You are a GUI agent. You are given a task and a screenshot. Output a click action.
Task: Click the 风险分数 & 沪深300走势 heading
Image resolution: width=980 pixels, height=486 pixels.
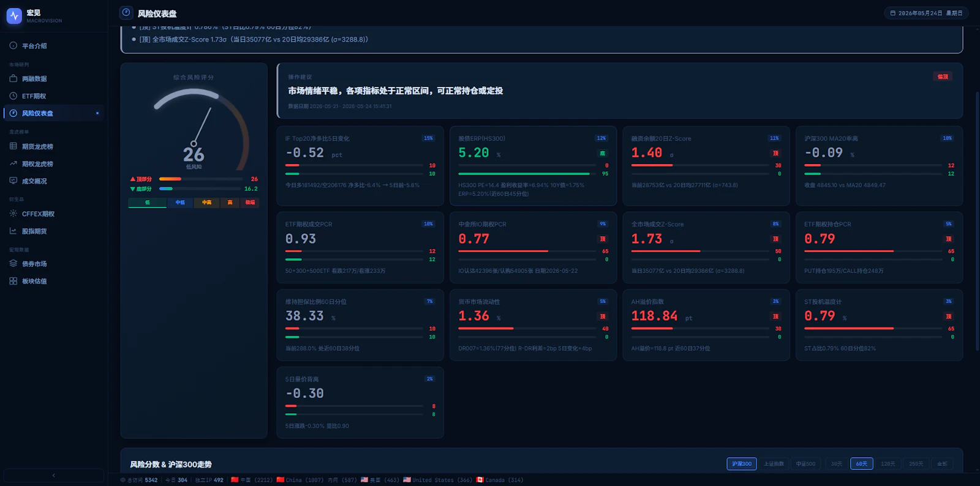click(x=171, y=465)
